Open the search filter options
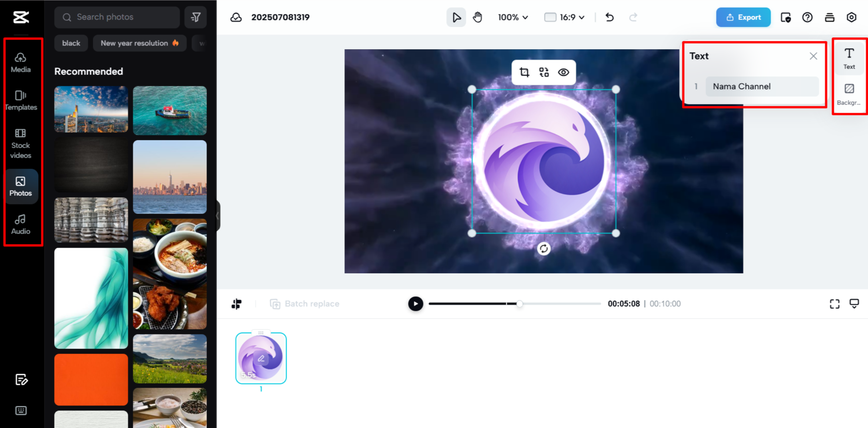868x428 pixels. (x=196, y=17)
